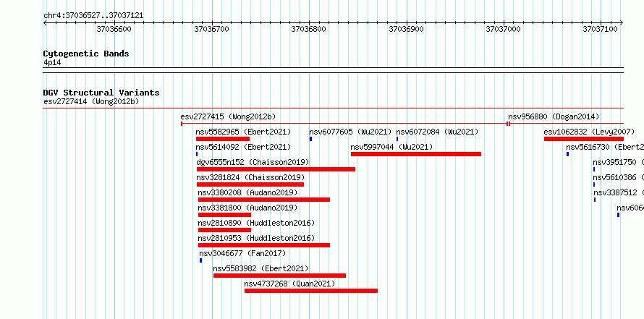Open the nsv5997044 (Wu2021) label
Viewport: 644px width, 319px height.
click(x=391, y=147)
